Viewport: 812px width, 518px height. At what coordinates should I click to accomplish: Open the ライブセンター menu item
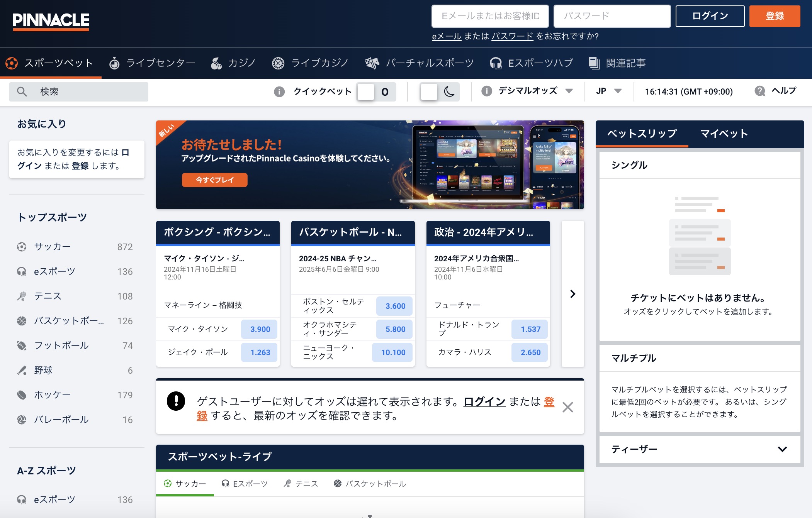coord(152,63)
